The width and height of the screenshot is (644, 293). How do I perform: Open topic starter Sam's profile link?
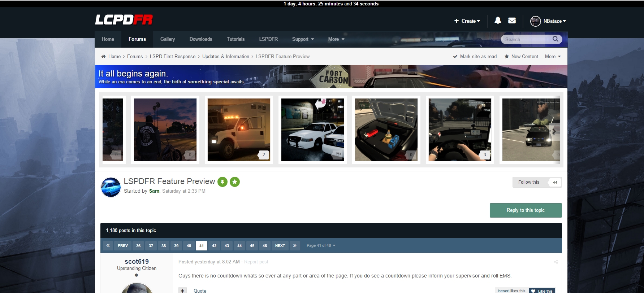pos(154,191)
